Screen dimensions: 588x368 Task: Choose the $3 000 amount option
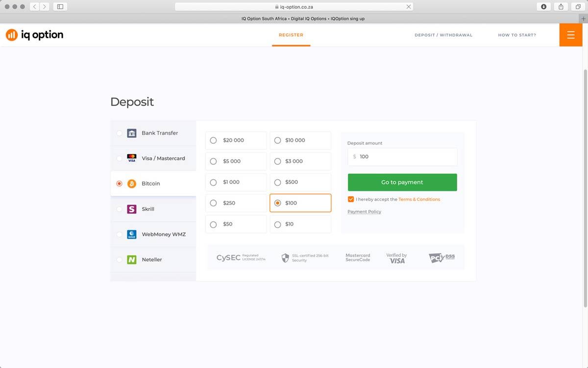pos(300,161)
